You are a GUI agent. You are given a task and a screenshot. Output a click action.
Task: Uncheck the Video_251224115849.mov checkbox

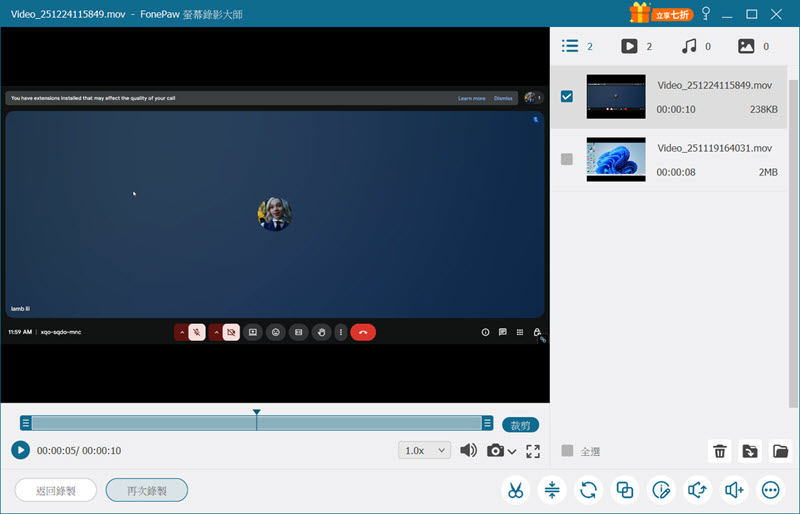(x=567, y=97)
